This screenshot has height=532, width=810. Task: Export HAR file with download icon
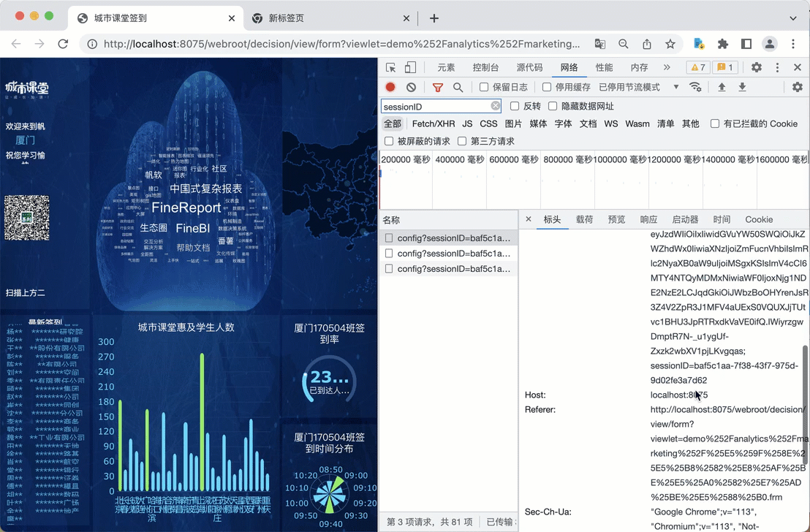[742, 87]
